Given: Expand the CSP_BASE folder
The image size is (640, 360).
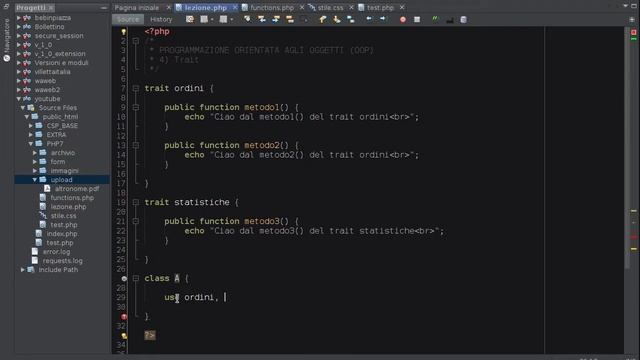Looking at the screenshot, I should pyautogui.click(x=31, y=126).
